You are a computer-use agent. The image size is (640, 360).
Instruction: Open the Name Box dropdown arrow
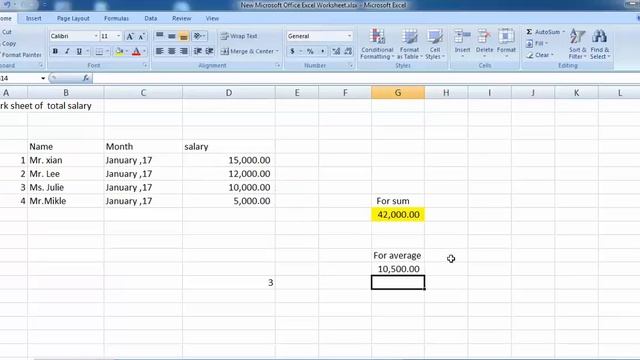(43, 78)
